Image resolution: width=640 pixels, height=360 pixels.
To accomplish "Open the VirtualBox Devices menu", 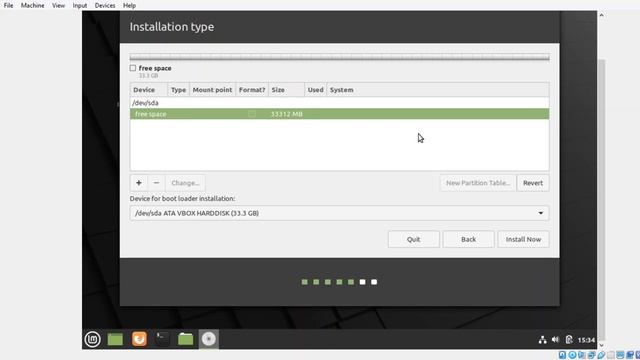I will (105, 6).
